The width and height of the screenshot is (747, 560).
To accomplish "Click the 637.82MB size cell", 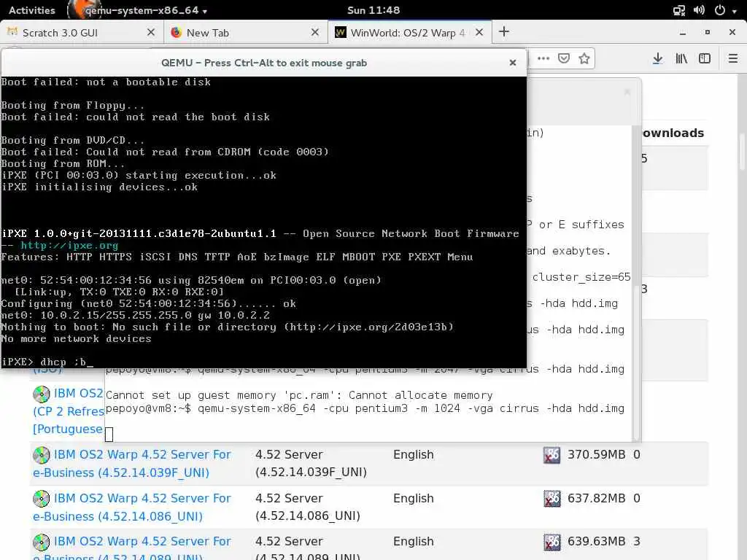I will [596, 498].
